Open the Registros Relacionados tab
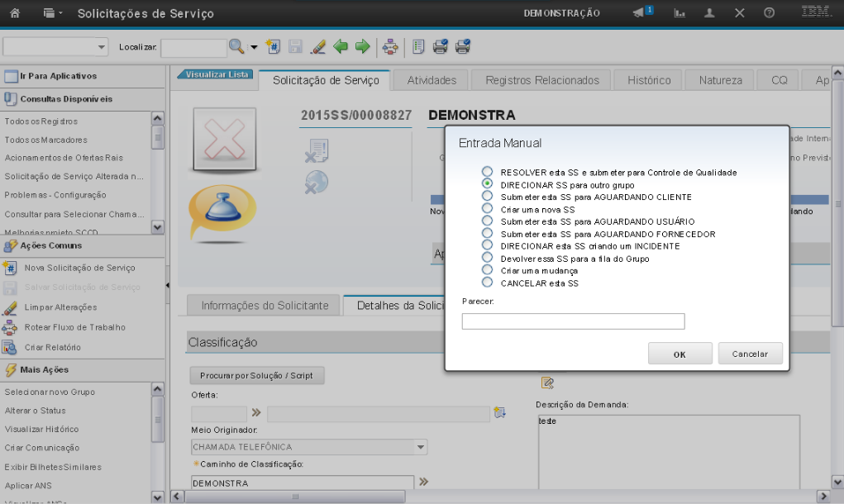The height and width of the screenshot is (504, 844). click(541, 80)
